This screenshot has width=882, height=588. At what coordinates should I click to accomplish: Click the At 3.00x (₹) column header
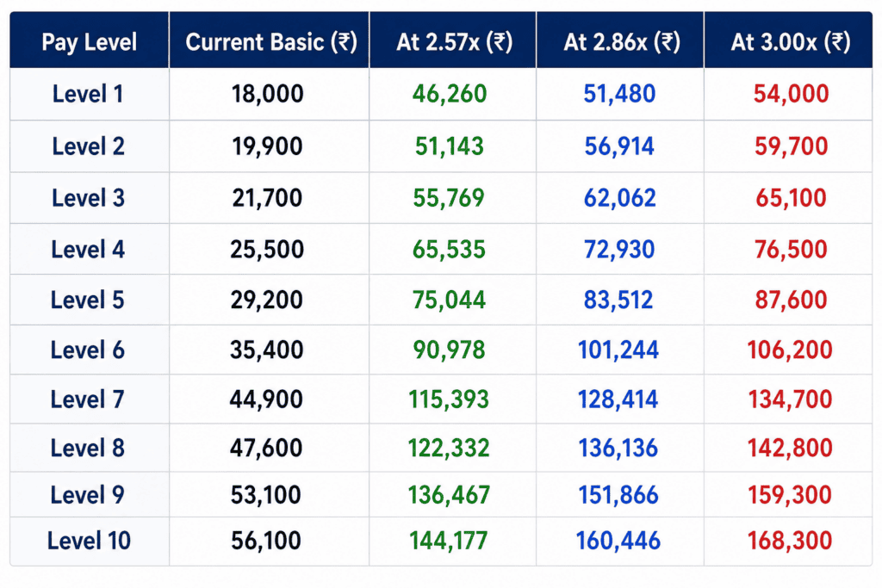tap(791, 42)
